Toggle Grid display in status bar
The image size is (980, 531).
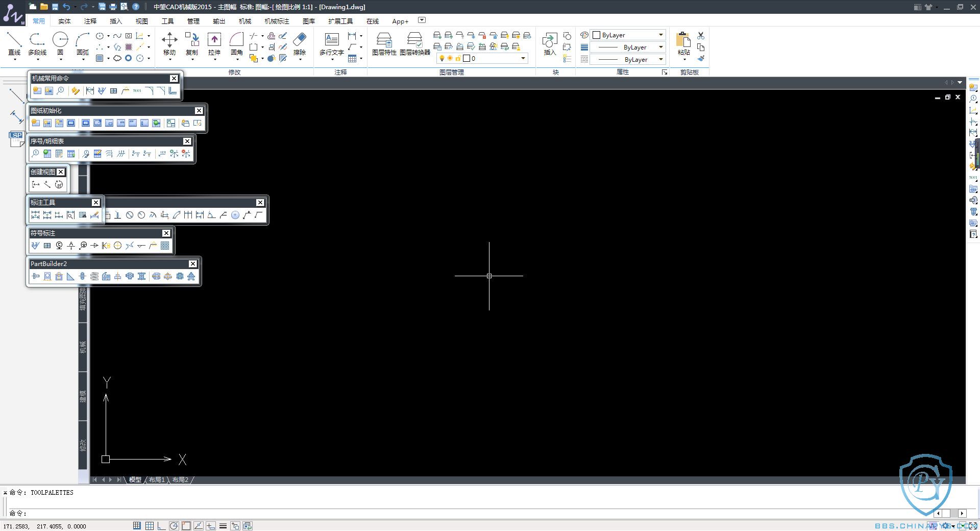[150, 525]
